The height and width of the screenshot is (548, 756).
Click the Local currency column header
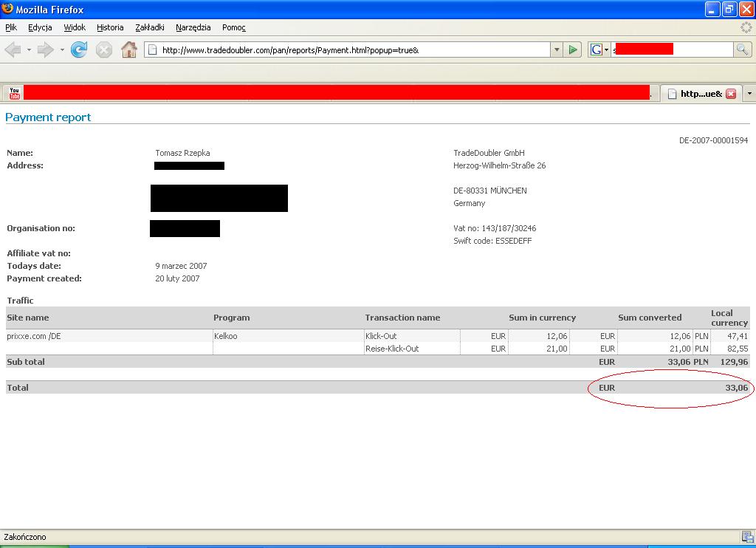pos(729,318)
